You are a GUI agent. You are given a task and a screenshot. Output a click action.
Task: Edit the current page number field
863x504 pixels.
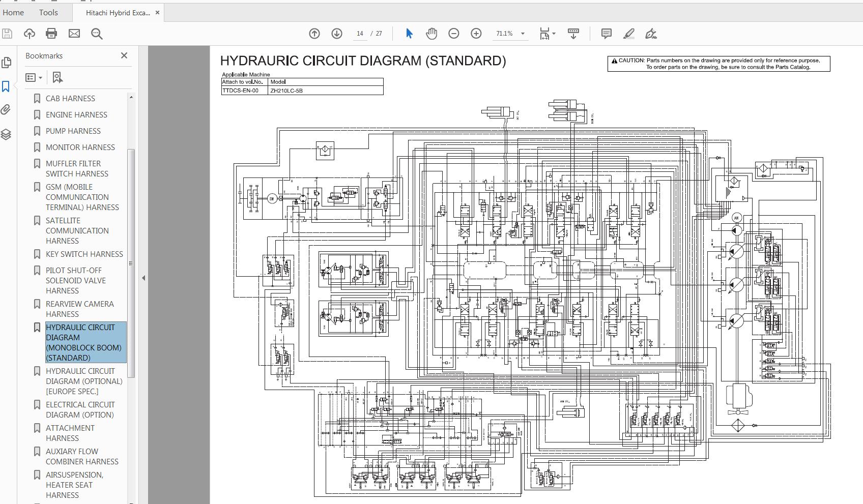360,34
